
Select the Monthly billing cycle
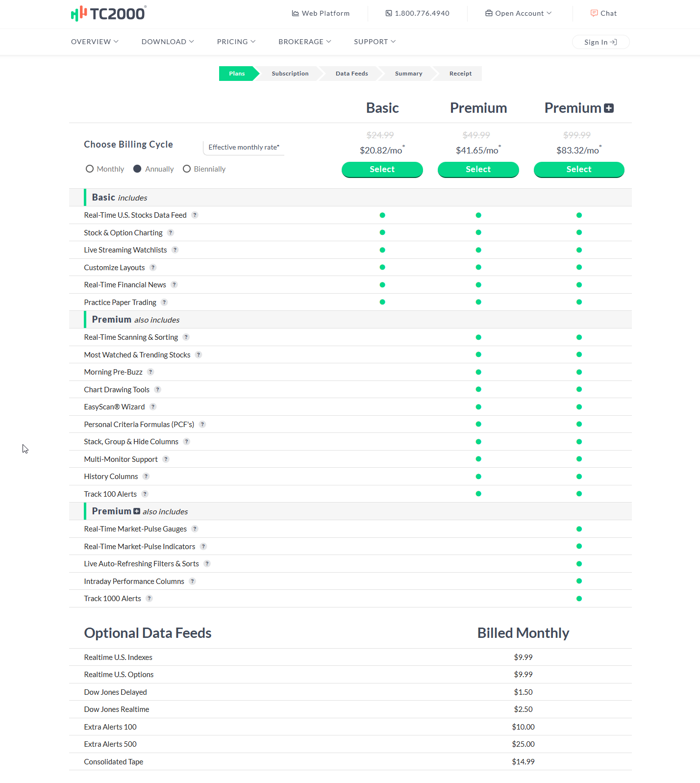click(90, 169)
